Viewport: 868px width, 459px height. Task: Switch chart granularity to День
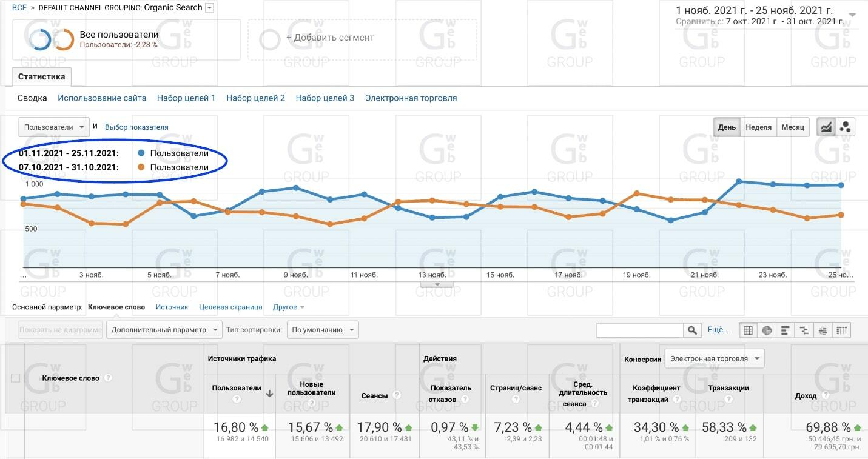727,127
